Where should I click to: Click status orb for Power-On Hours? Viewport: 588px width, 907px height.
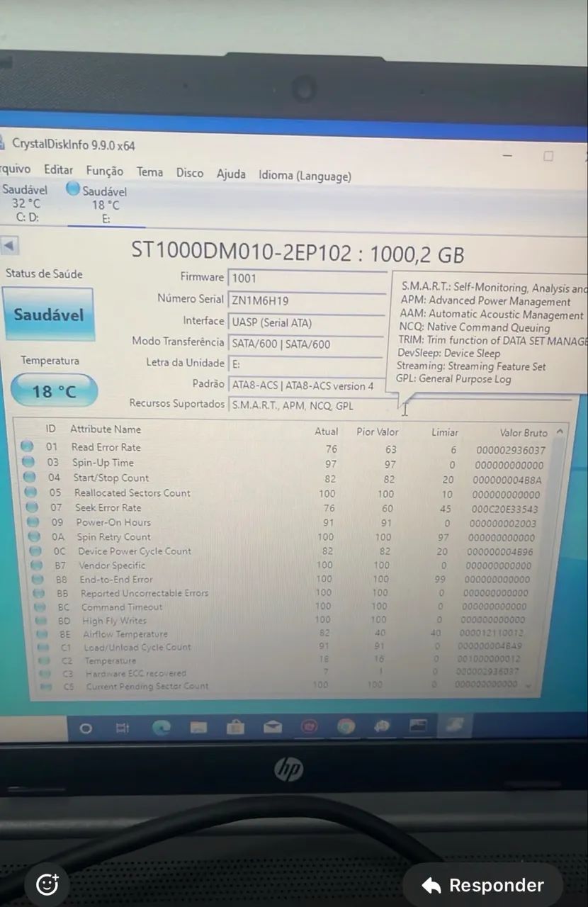point(33,522)
